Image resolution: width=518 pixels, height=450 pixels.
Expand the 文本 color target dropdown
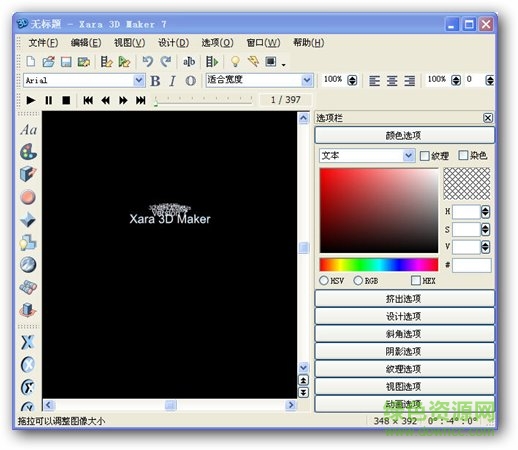coord(408,156)
